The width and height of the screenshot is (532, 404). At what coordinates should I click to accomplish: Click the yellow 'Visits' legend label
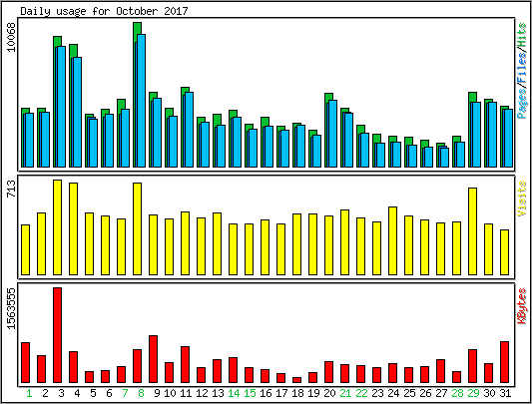pyautogui.click(x=522, y=199)
